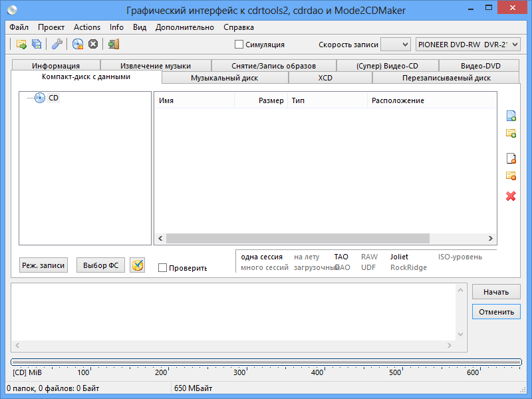
Task: Enable the Симуляция checkbox
Action: pos(237,44)
